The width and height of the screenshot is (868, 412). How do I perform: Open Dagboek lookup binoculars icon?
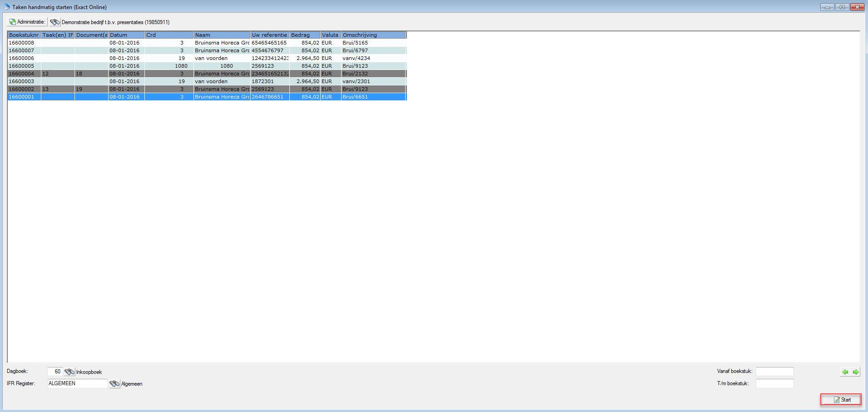(69, 372)
